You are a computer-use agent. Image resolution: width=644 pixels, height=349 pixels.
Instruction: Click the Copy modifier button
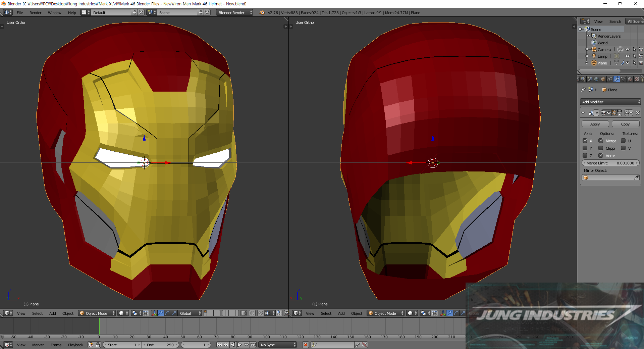[x=625, y=124]
